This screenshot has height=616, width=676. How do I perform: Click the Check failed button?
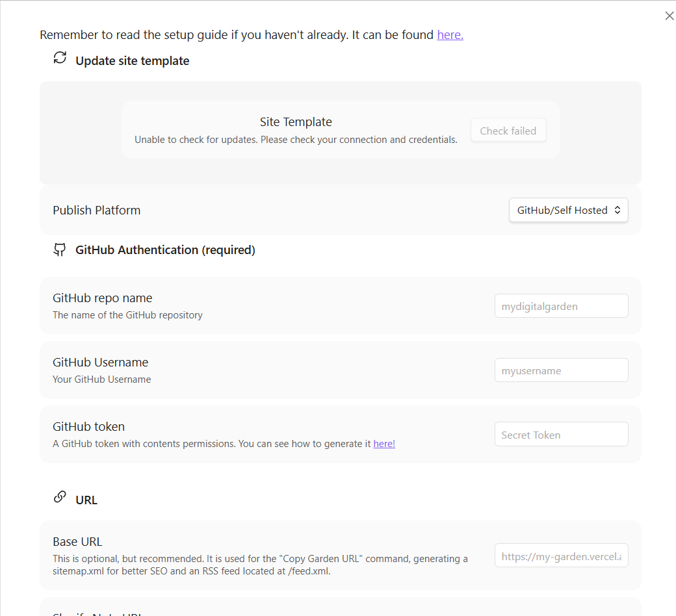pyautogui.click(x=508, y=131)
